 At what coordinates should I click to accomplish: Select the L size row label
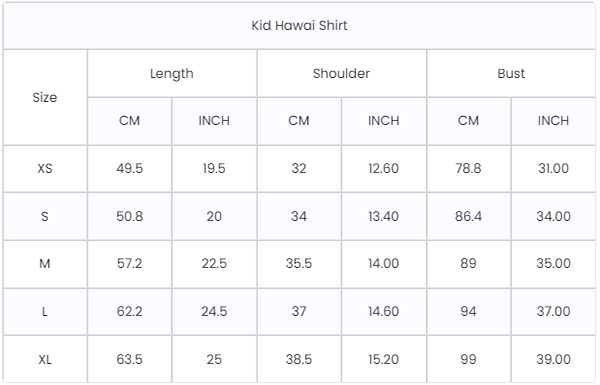pos(45,312)
